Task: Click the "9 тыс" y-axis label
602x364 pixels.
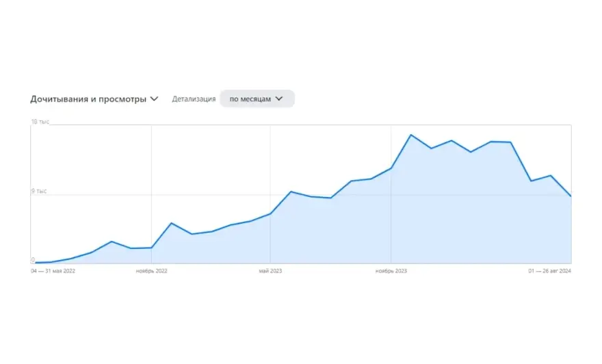Action: click(38, 192)
